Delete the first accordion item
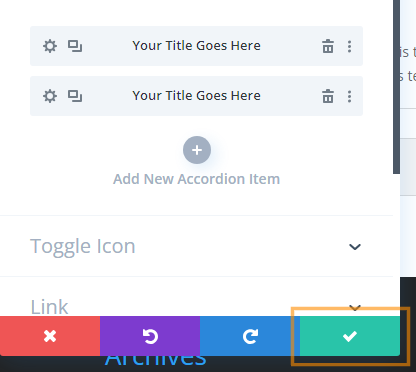Image resolution: width=416 pixels, height=372 pixels. click(x=328, y=46)
